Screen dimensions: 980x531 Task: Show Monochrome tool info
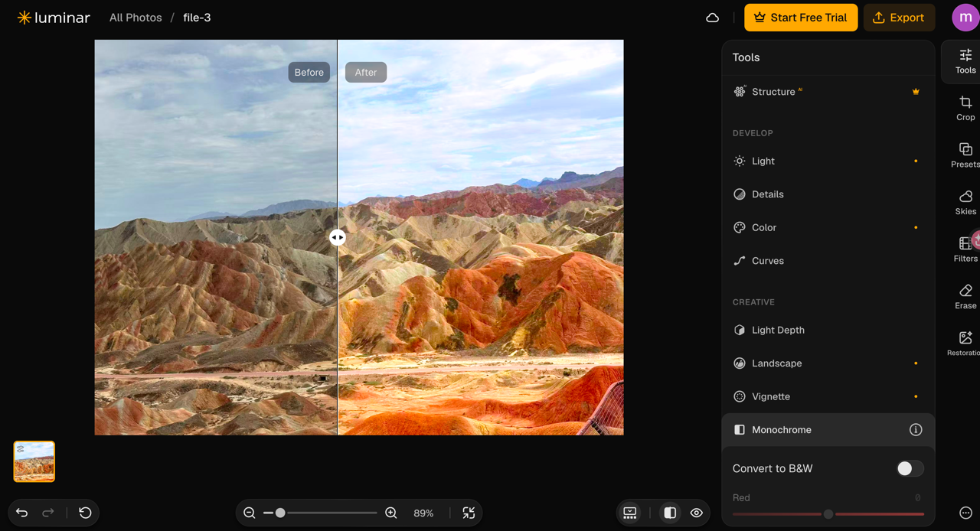(915, 430)
